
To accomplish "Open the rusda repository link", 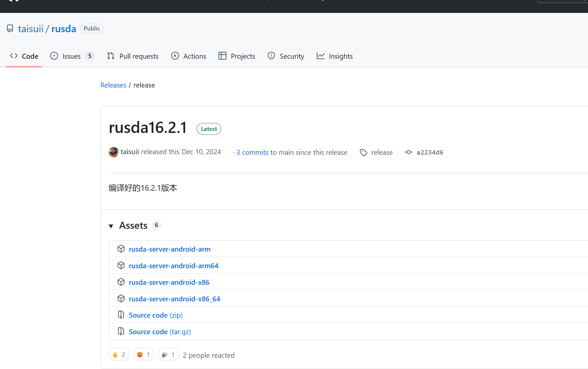I will (64, 29).
